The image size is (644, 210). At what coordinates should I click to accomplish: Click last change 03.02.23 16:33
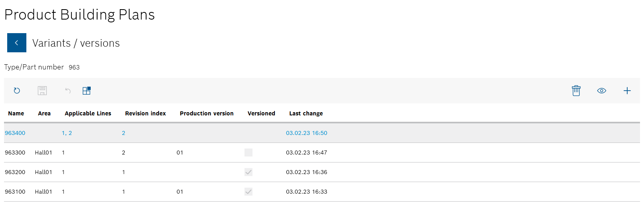pyautogui.click(x=306, y=192)
